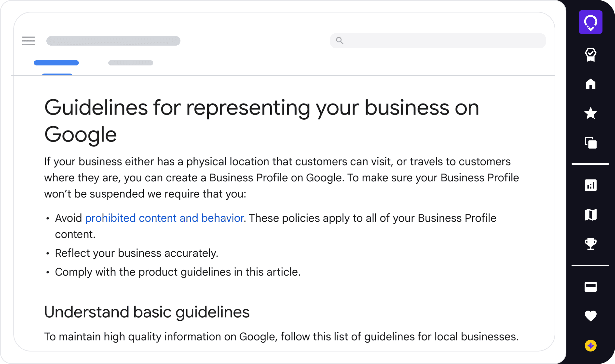Click the Guidelines for representing your business heading
615x364 pixels.
pyautogui.click(x=261, y=108)
